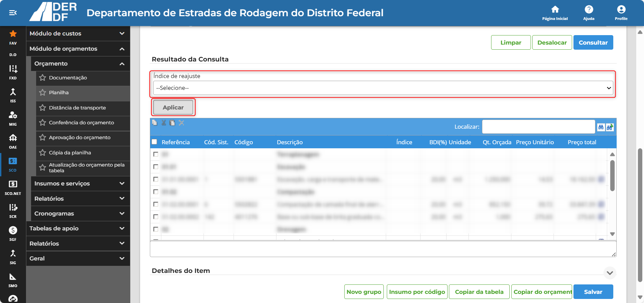Open the FXD sidebar module
This screenshot has width=644, height=303.
click(13, 72)
